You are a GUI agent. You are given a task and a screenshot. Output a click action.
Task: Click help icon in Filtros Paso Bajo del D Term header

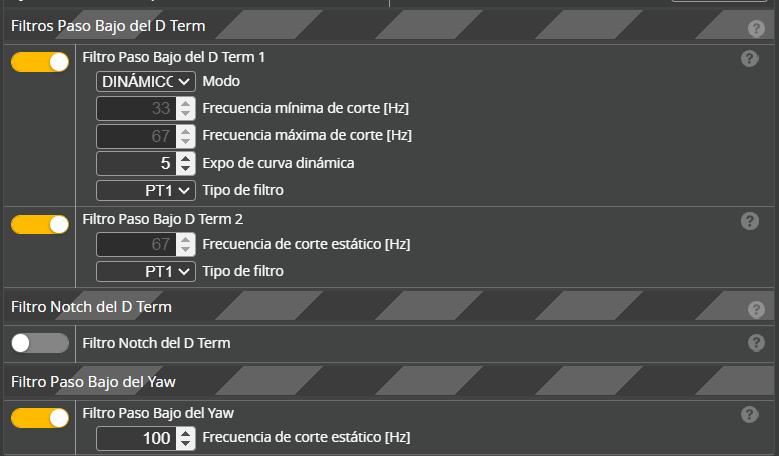[x=756, y=28]
